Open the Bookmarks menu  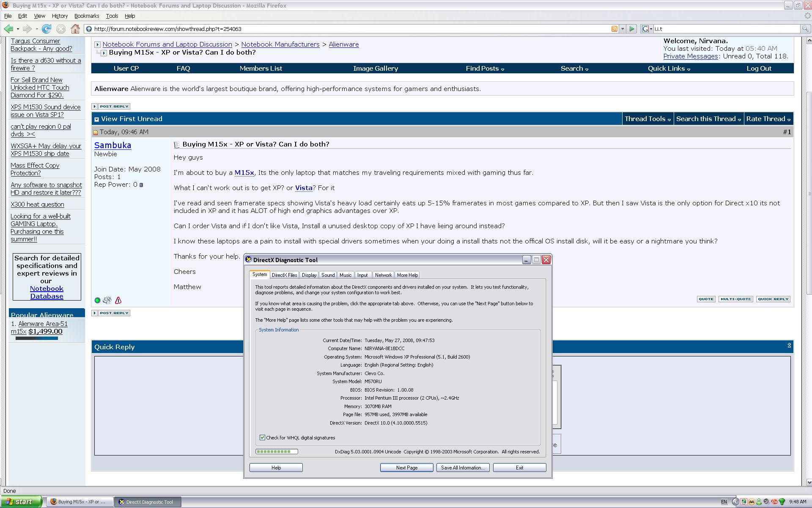pos(87,16)
